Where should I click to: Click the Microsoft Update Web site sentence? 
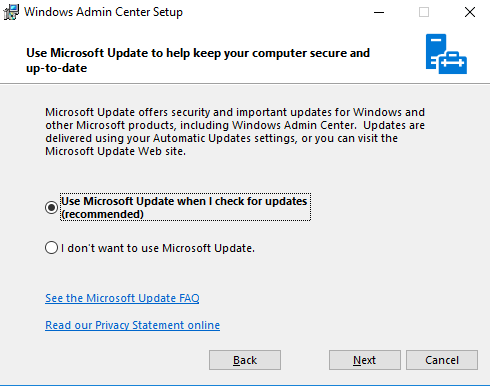click(115, 151)
